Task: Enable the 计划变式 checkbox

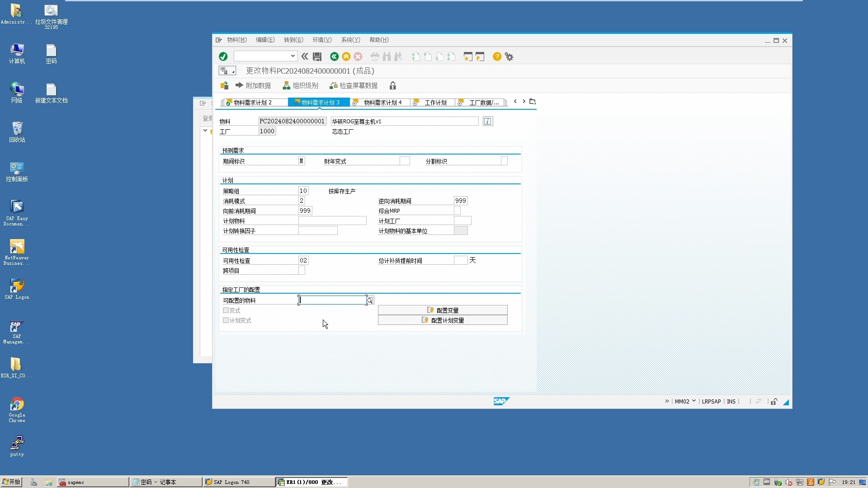Action: tap(225, 320)
